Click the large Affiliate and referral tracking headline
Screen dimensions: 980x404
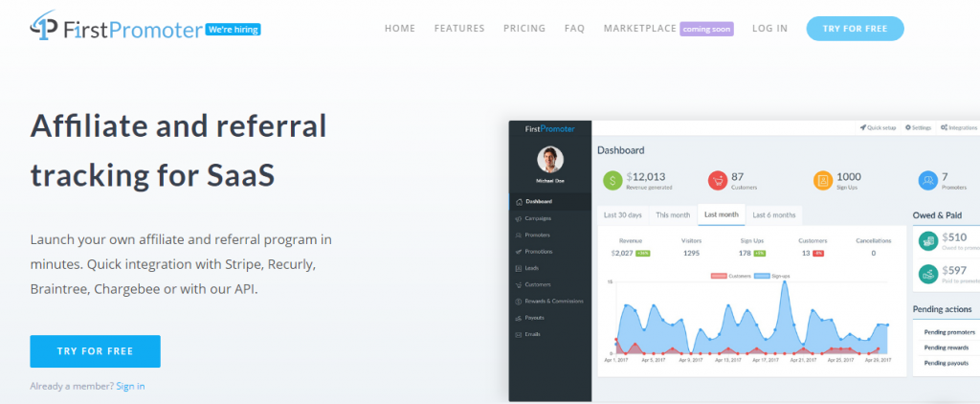coord(178,151)
